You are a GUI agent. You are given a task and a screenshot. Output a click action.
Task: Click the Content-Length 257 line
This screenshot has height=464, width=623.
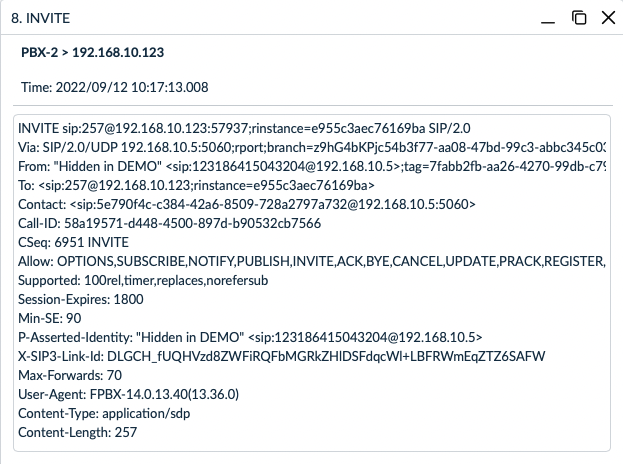point(77,432)
